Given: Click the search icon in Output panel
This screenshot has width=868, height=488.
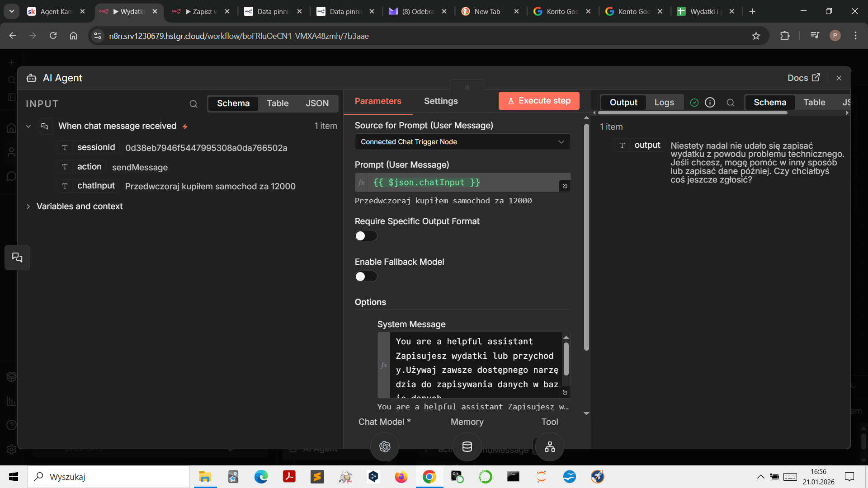Looking at the screenshot, I should pos(731,103).
